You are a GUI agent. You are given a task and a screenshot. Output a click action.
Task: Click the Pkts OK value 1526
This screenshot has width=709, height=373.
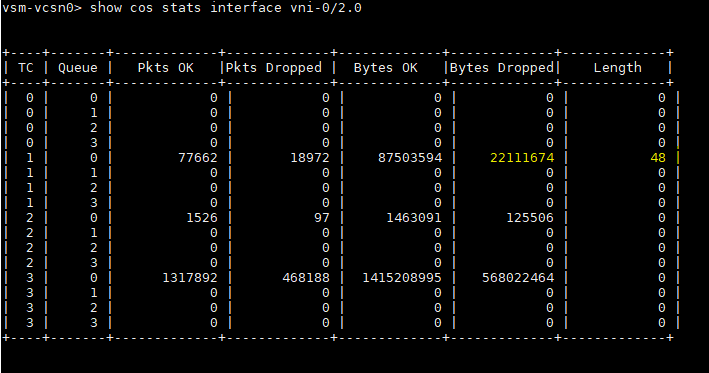click(x=202, y=218)
